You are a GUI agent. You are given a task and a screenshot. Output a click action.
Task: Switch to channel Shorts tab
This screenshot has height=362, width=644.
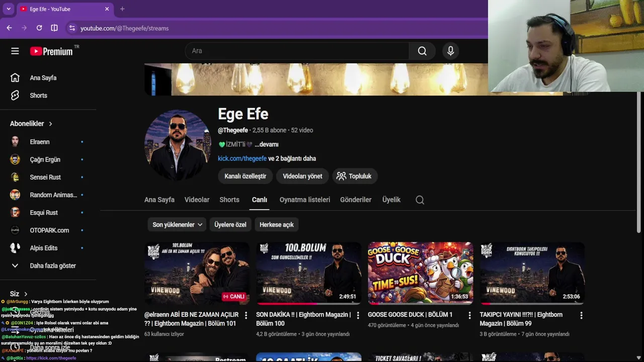229,200
